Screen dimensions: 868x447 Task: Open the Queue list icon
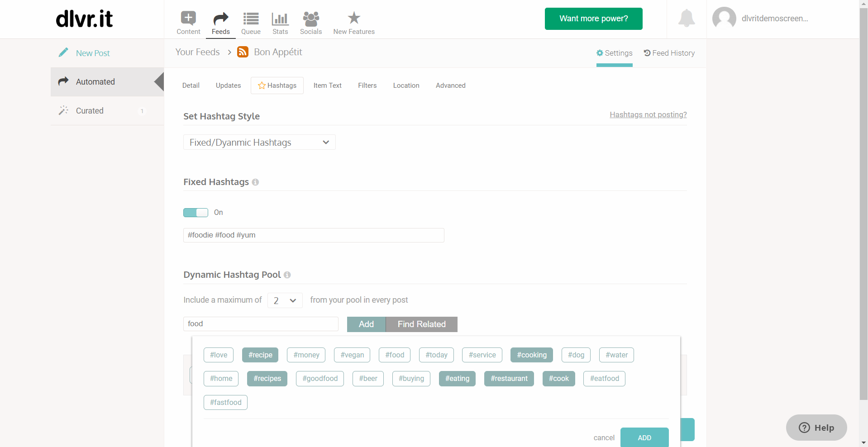[251, 19]
